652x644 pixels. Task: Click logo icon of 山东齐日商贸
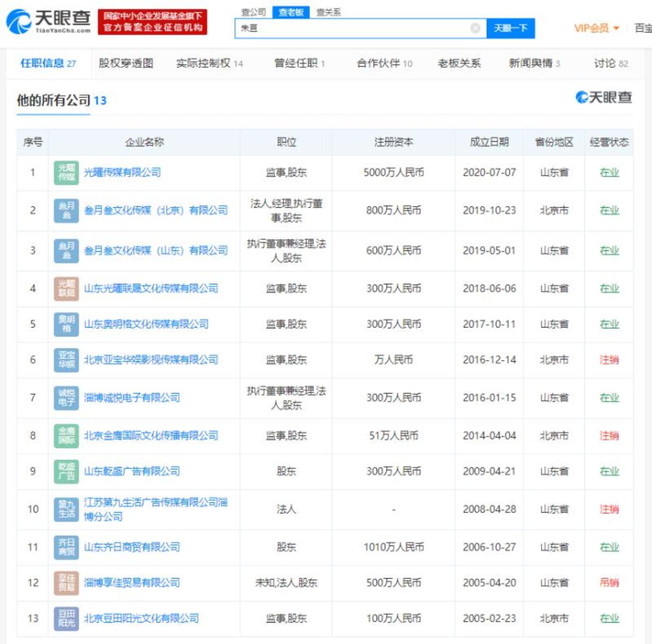pos(66,547)
